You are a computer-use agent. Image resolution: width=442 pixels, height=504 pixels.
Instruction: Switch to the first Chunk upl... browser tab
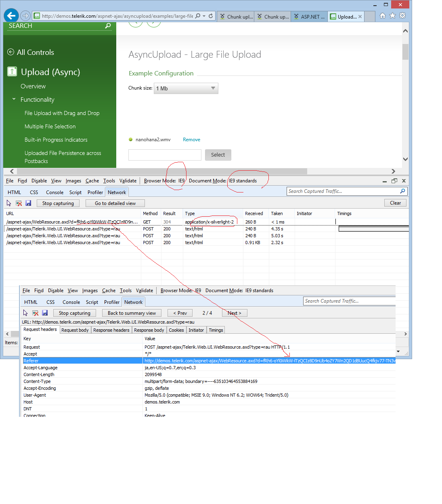(236, 17)
